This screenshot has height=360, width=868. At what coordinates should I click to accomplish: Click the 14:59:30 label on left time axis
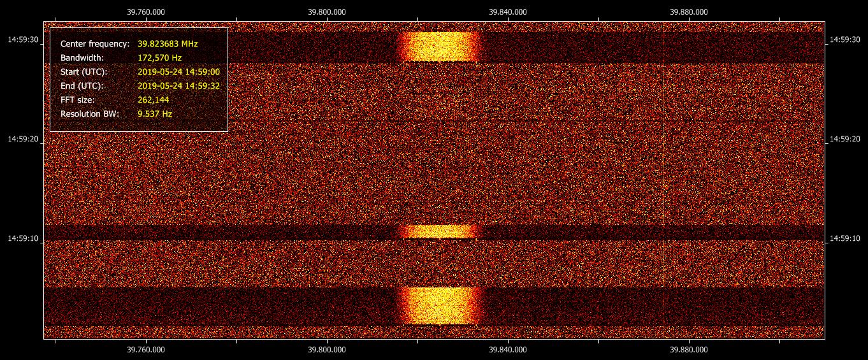(x=23, y=40)
